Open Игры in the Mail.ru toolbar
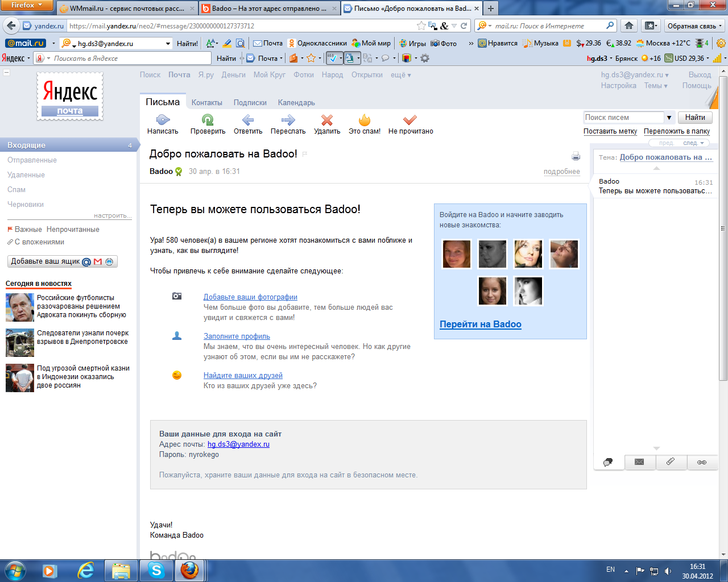Screen dimensions: 728x582 (412, 43)
